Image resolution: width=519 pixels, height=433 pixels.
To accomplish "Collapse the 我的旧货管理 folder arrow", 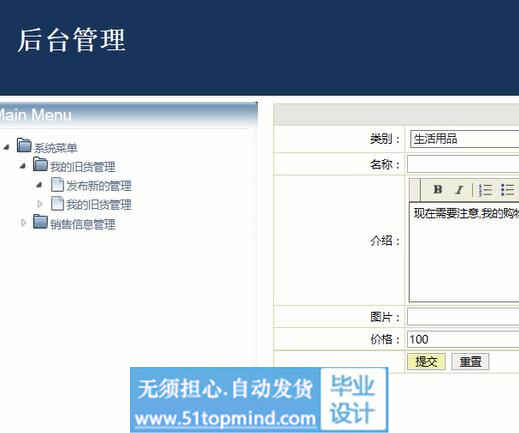I will tap(23, 166).
